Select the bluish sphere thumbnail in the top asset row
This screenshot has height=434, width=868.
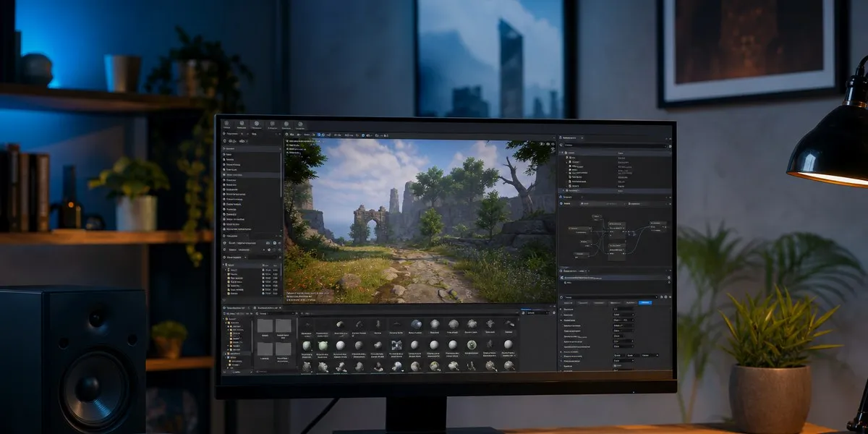tap(417, 324)
